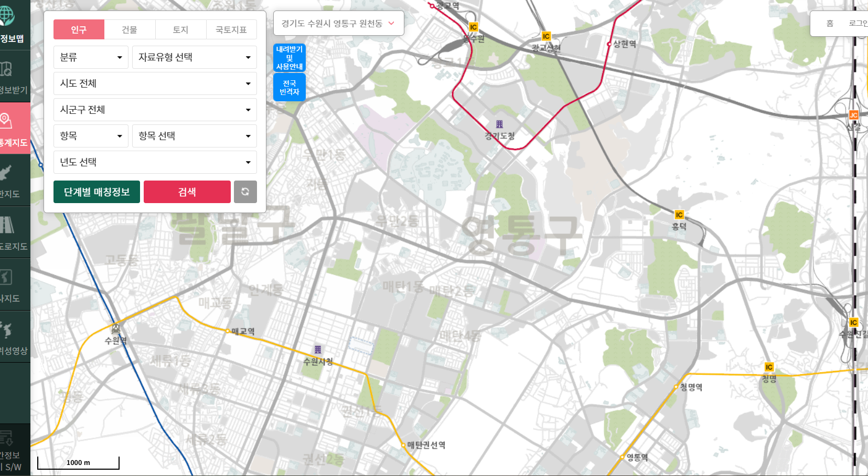Click the 경기도청 building marker

point(499,124)
